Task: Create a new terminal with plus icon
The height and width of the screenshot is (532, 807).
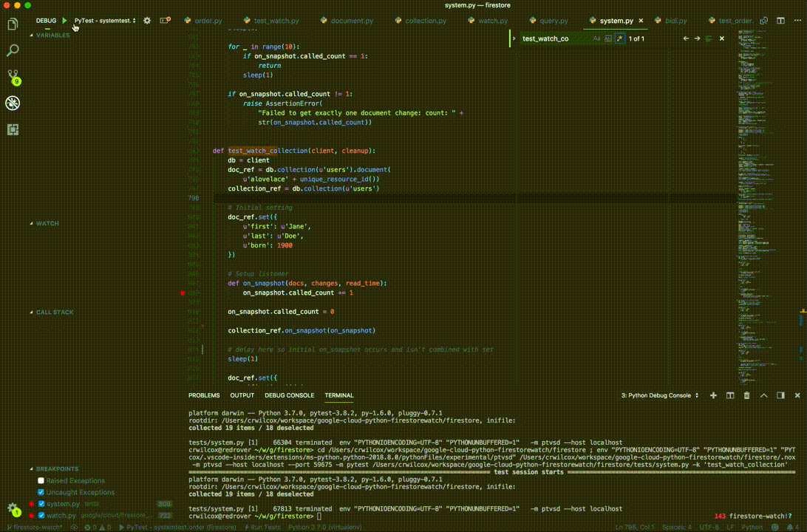Action: click(x=713, y=395)
